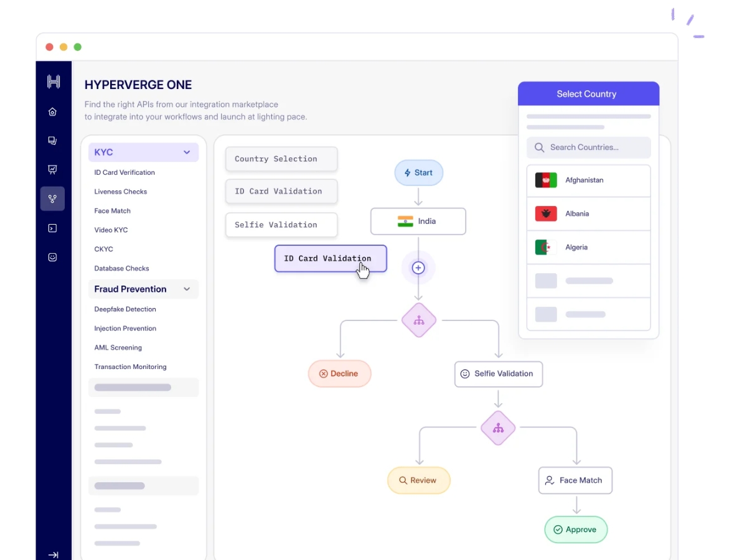
Task: Click the grey ID Card Validation block
Action: [281, 192]
